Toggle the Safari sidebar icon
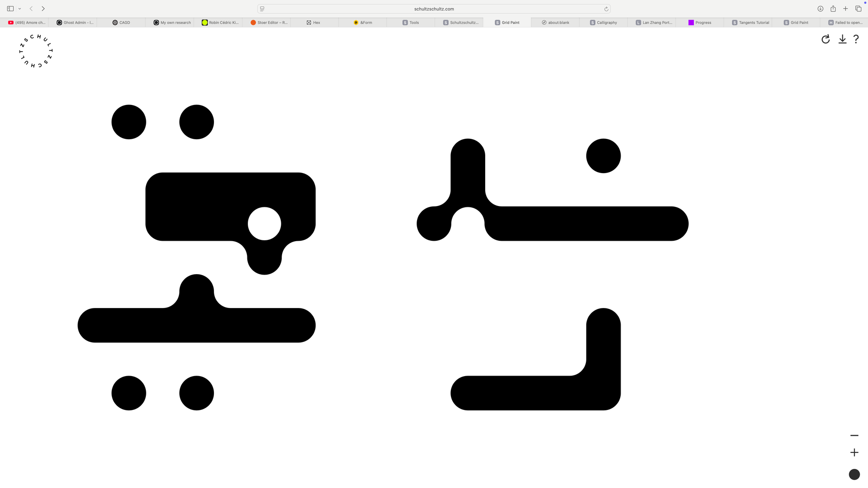This screenshot has height=488, width=868. 10,9
